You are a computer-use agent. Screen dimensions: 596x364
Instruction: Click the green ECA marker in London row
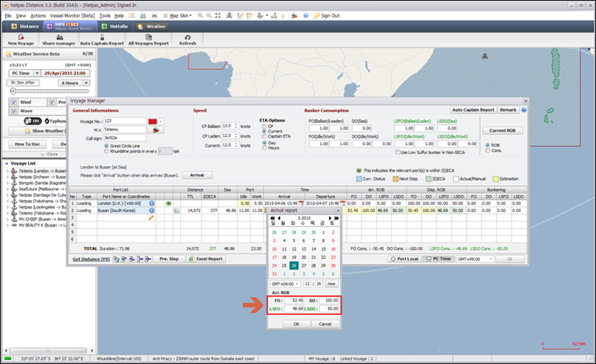tap(168, 203)
